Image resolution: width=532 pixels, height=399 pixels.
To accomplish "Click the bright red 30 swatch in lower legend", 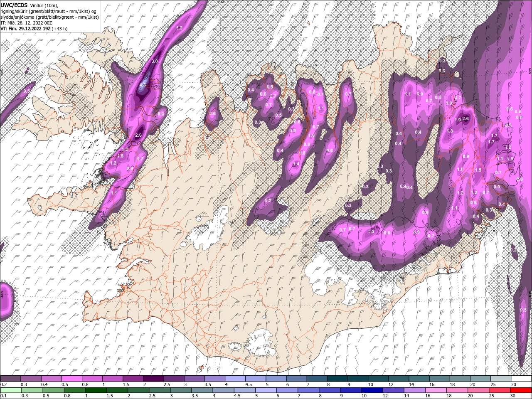I will click(x=521, y=390).
